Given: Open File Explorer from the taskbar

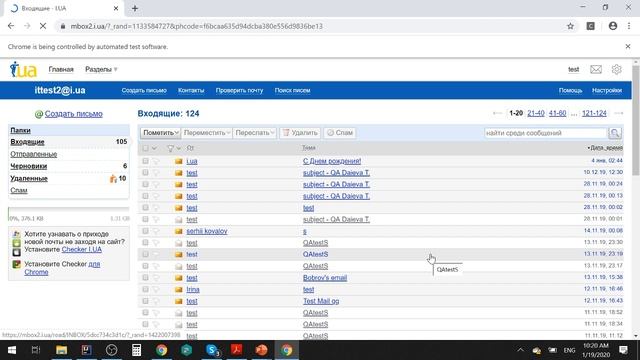Looking at the screenshot, I should (61, 350).
